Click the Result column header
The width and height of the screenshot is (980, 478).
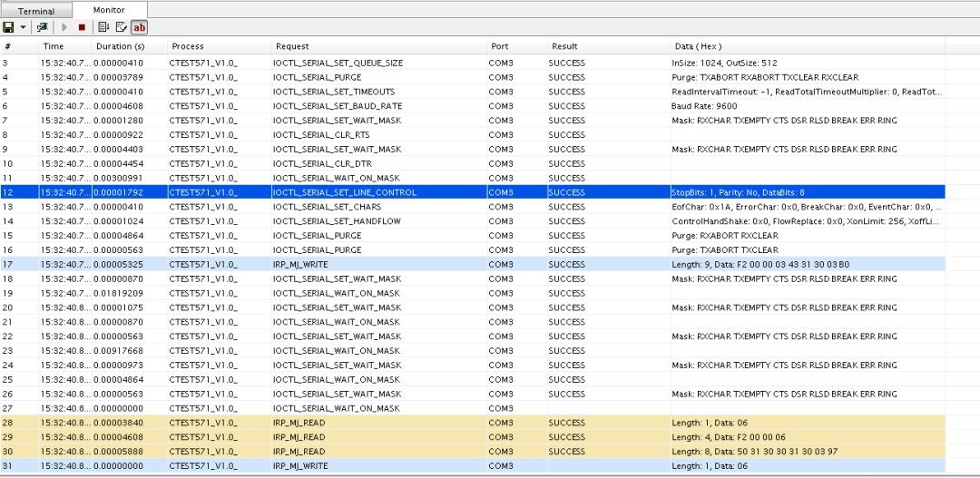point(564,46)
